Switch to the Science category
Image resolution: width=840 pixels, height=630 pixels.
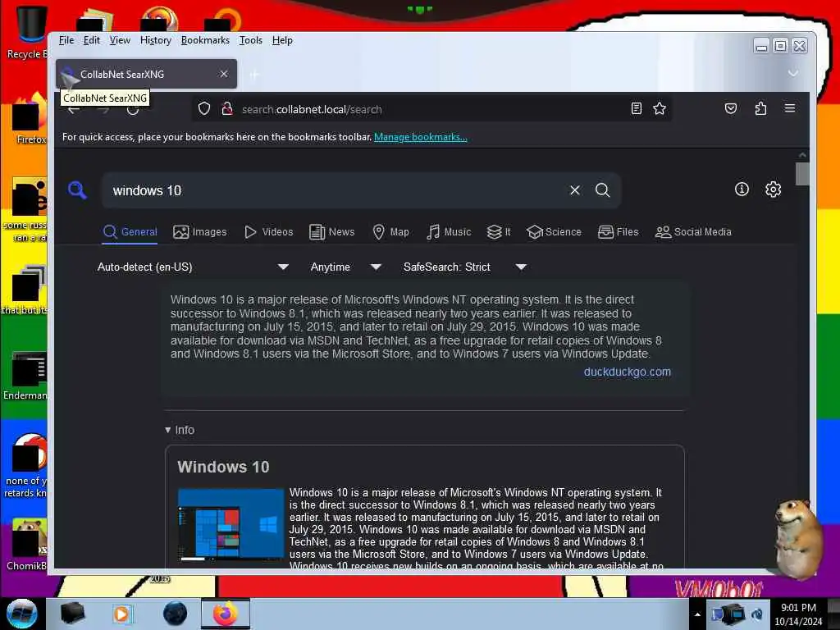[x=554, y=232]
